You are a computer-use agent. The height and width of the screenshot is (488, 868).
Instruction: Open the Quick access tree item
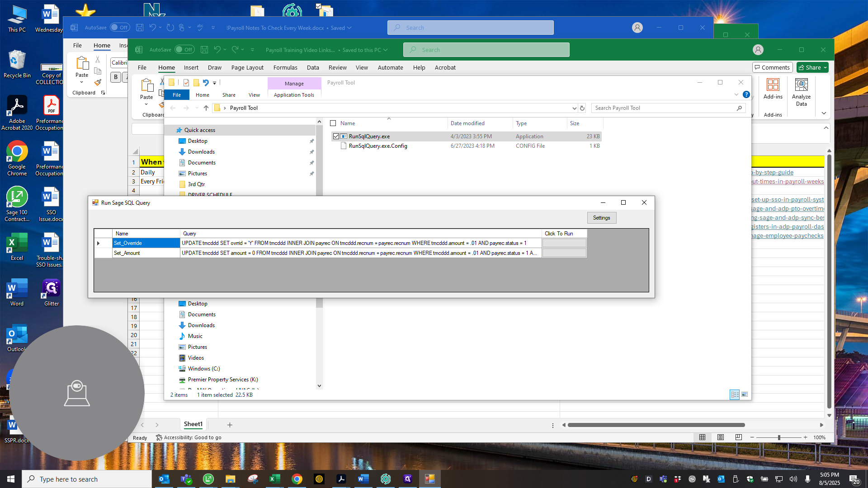point(200,130)
